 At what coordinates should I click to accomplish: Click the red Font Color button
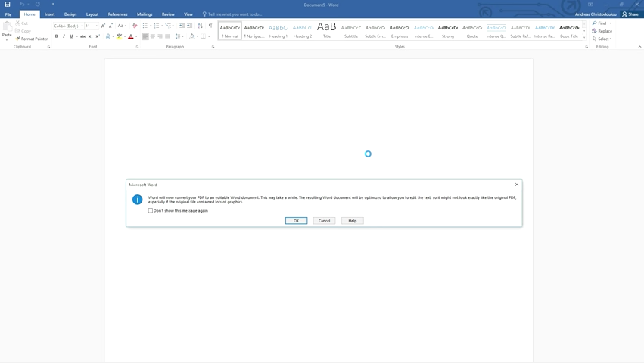(130, 36)
